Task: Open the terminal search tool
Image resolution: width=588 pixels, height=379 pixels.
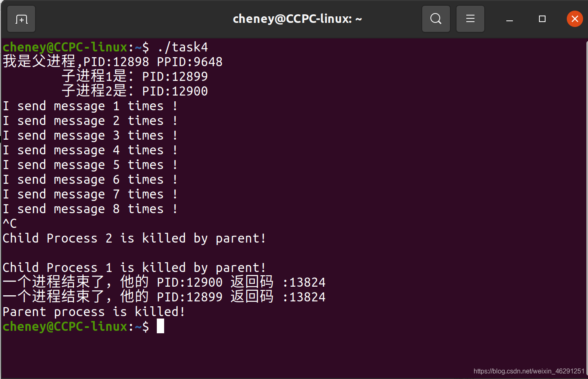Action: [x=436, y=19]
